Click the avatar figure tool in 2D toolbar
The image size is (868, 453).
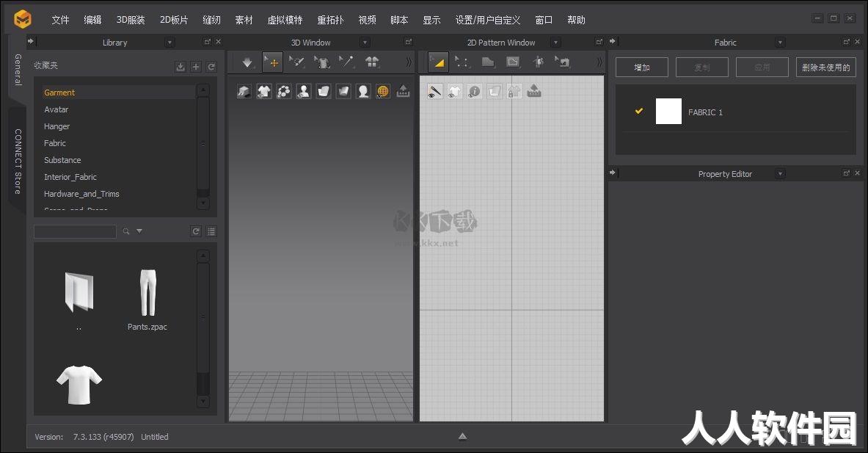coord(538,62)
